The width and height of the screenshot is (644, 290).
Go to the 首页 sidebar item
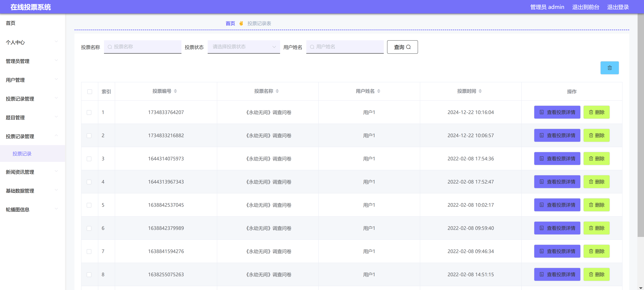pos(11,23)
